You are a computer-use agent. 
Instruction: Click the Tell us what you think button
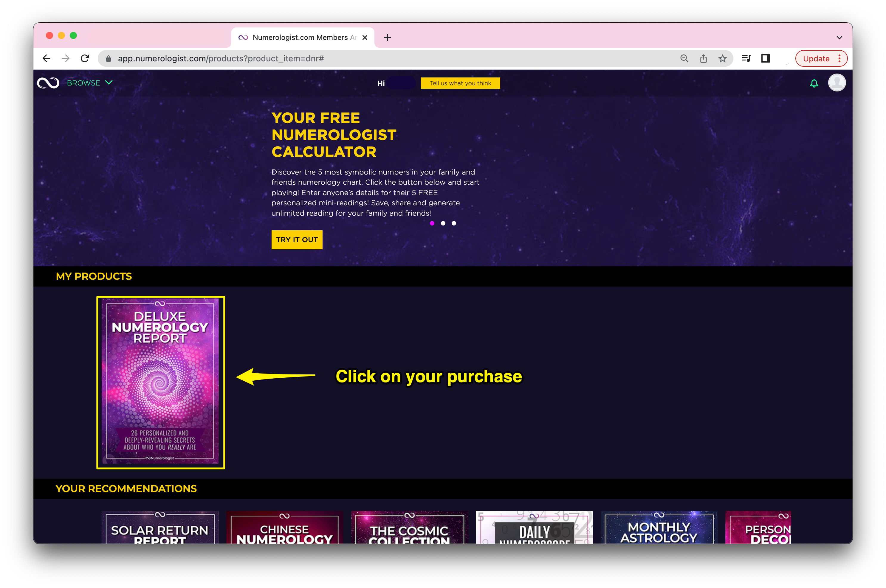pyautogui.click(x=460, y=83)
